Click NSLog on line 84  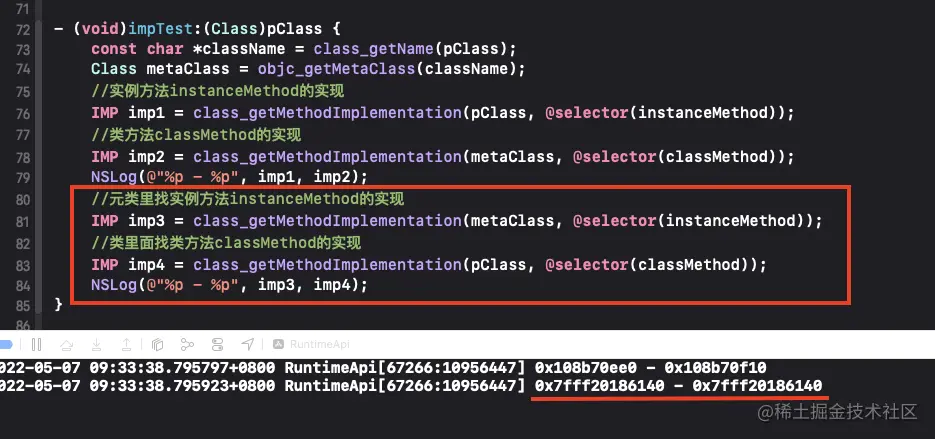[x=114, y=286]
